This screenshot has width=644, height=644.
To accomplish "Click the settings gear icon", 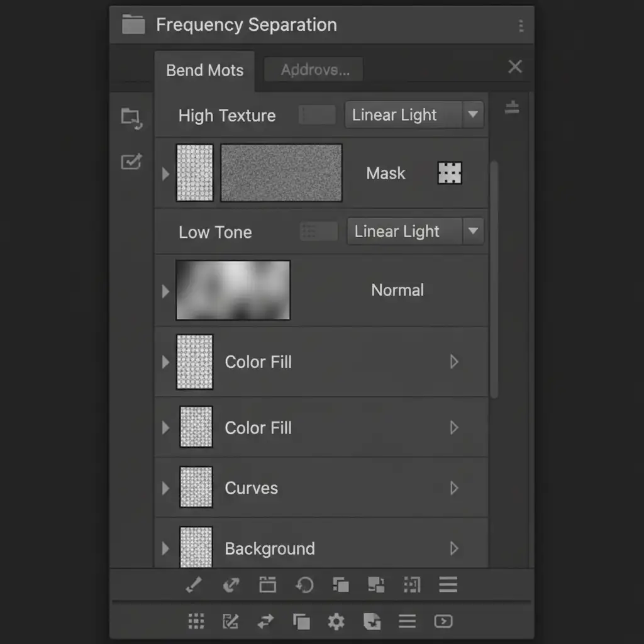I will [x=336, y=622].
